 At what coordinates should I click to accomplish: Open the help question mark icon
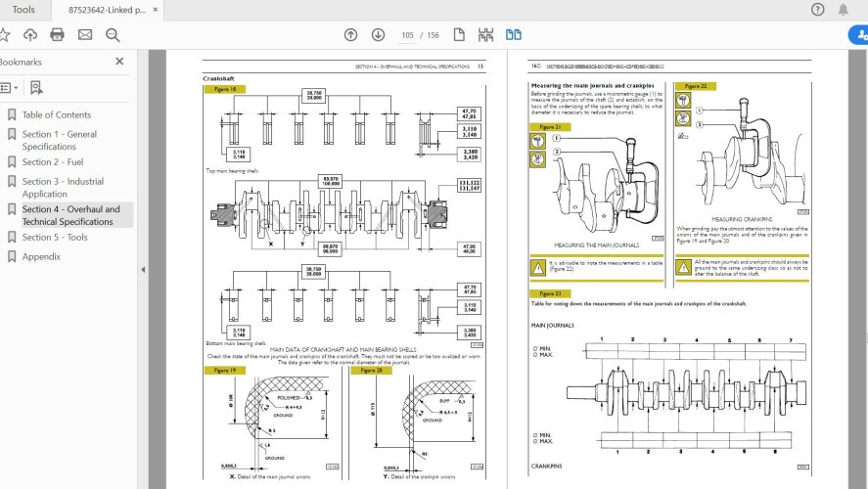pyautogui.click(x=818, y=10)
